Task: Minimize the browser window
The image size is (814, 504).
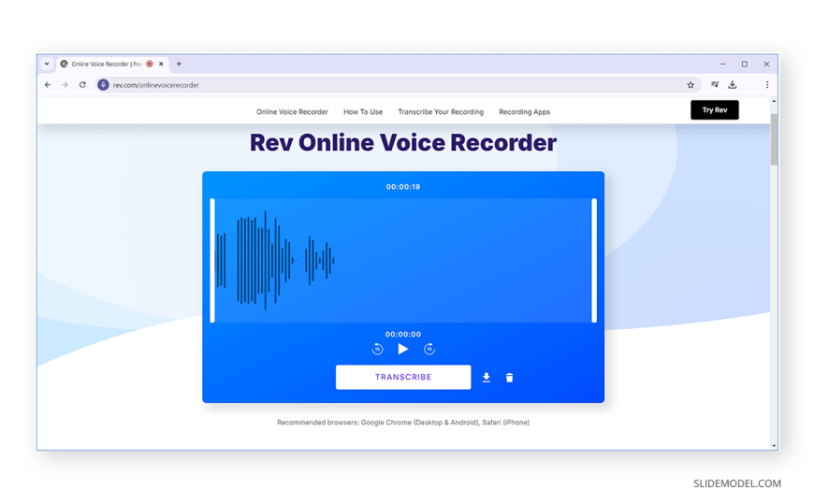Action: pos(722,65)
